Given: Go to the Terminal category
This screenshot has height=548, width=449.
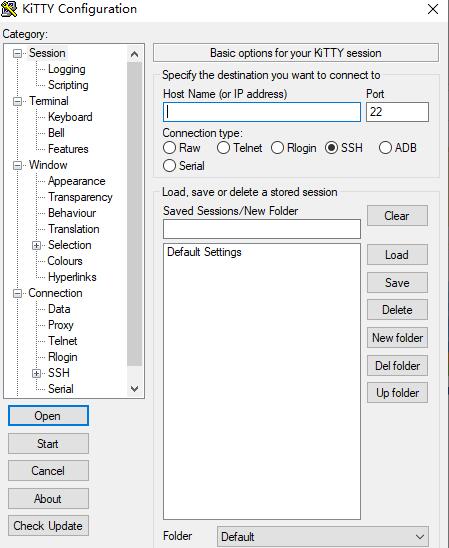Looking at the screenshot, I should coord(49,101).
